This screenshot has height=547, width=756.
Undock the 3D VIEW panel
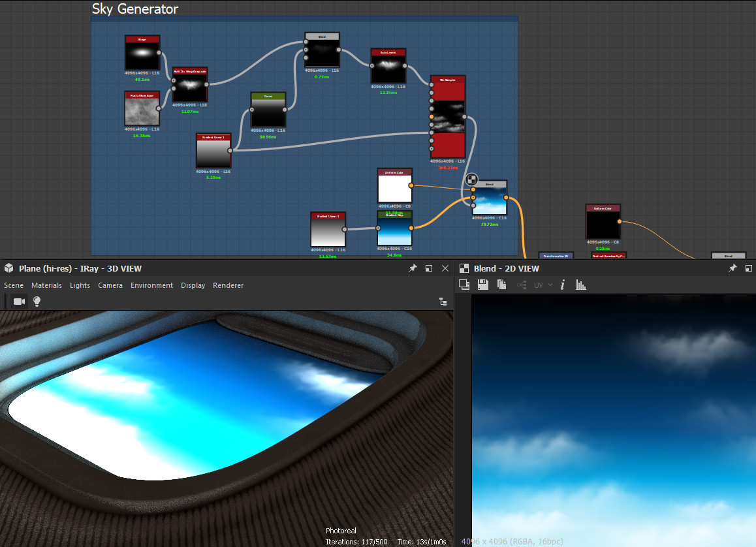(428, 268)
